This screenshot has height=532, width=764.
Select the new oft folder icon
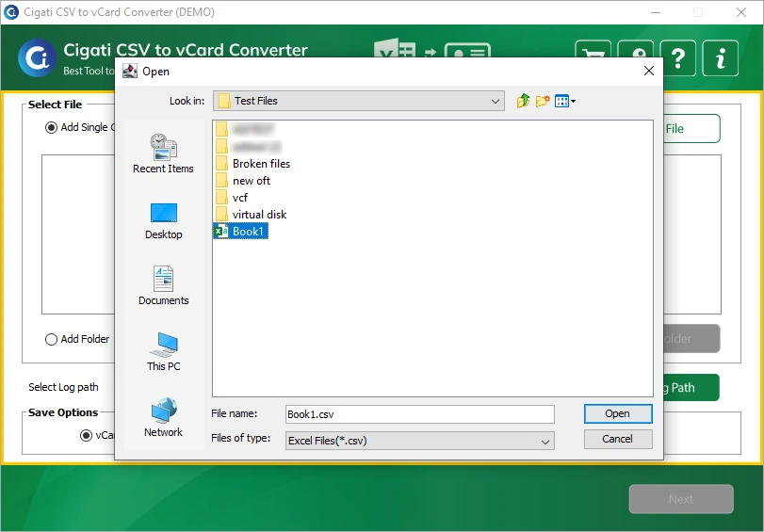pos(221,181)
